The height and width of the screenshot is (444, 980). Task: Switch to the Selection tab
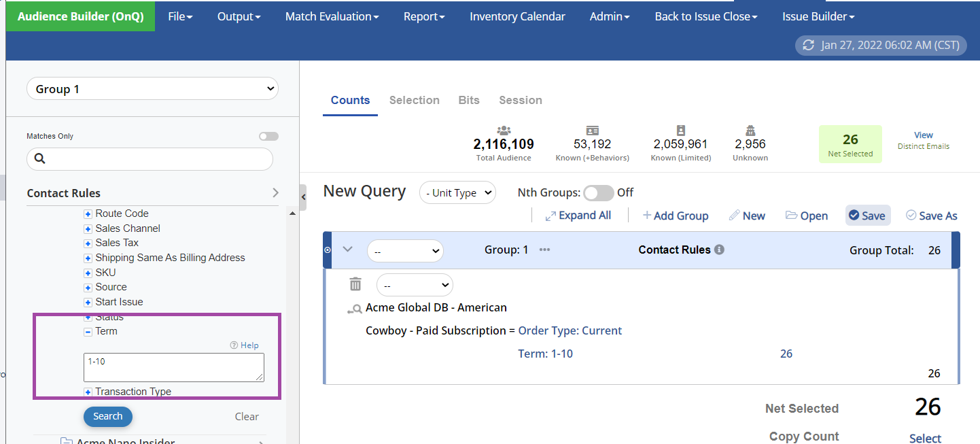[414, 100]
